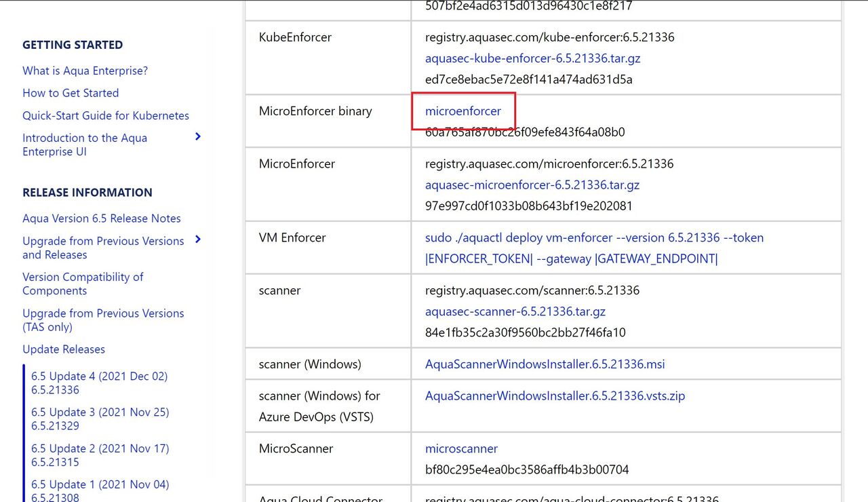Expand Introduction to the Aqua Enterprise UI chevron
The height and width of the screenshot is (502, 868).
click(198, 136)
